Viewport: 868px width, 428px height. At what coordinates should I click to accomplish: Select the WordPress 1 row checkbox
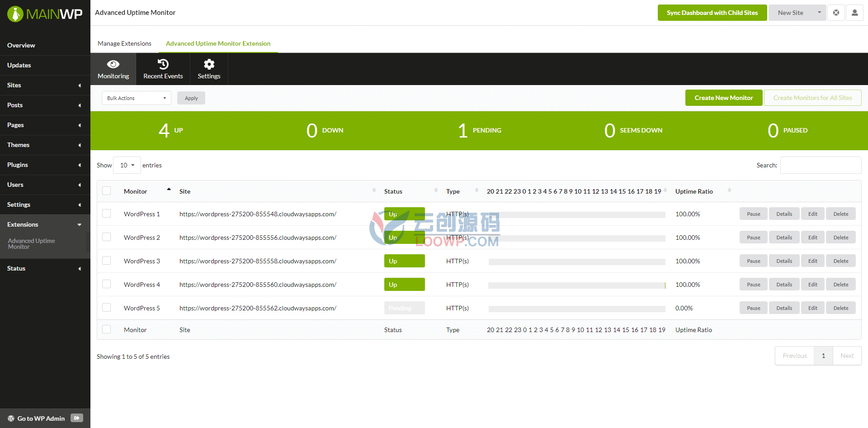[x=107, y=214]
